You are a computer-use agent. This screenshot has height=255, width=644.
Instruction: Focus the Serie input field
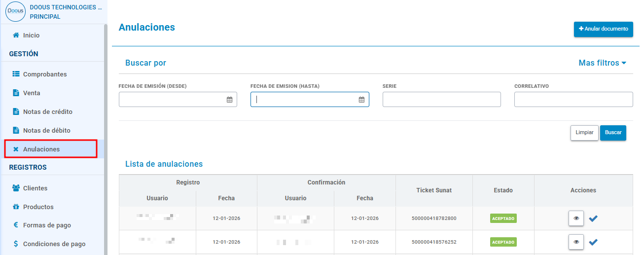[x=442, y=99]
